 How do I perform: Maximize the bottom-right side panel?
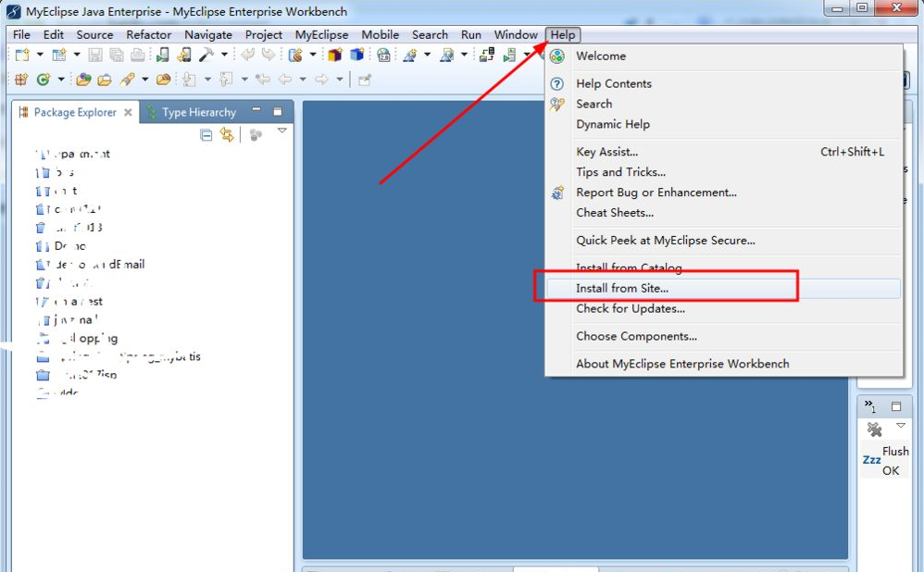coord(896,406)
